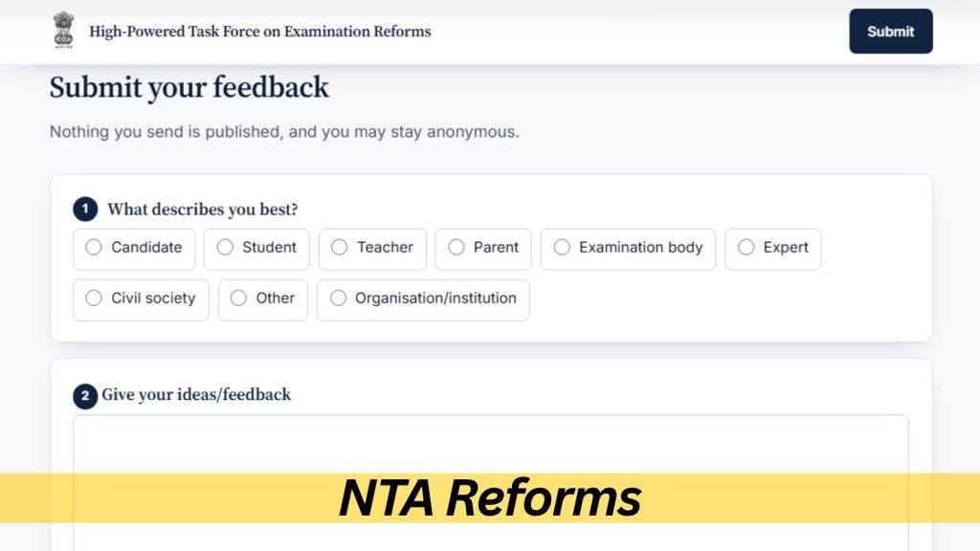
Task: Open the High-Powered Task Force title link
Action: [x=260, y=32]
